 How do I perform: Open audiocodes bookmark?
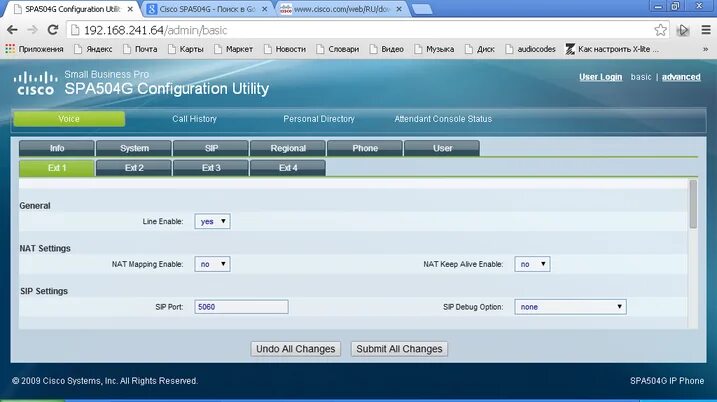click(x=530, y=49)
